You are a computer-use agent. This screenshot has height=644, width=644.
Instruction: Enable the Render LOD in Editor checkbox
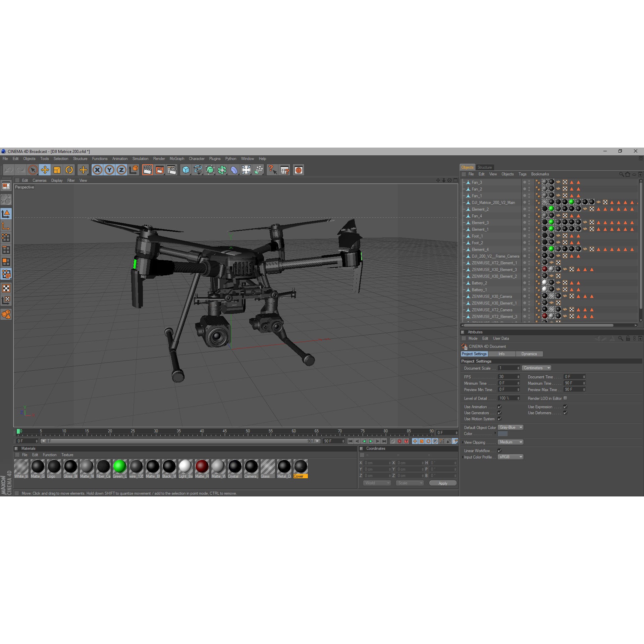tap(566, 398)
